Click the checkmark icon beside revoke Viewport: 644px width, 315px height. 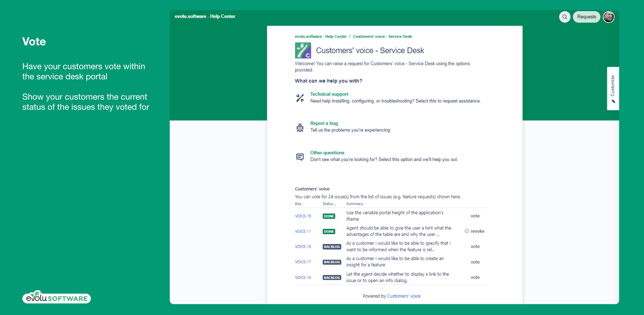point(467,231)
